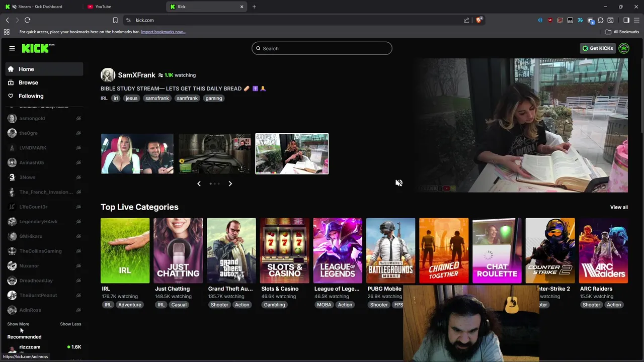644x362 pixels.
Task: Open the uBlock Origin extension
Action: coord(550,20)
